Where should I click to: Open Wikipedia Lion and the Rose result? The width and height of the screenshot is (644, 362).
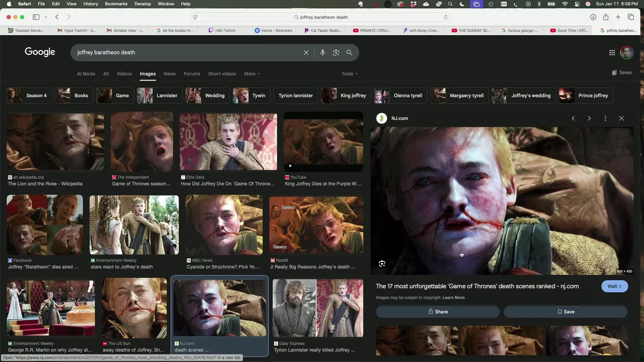tap(55, 150)
